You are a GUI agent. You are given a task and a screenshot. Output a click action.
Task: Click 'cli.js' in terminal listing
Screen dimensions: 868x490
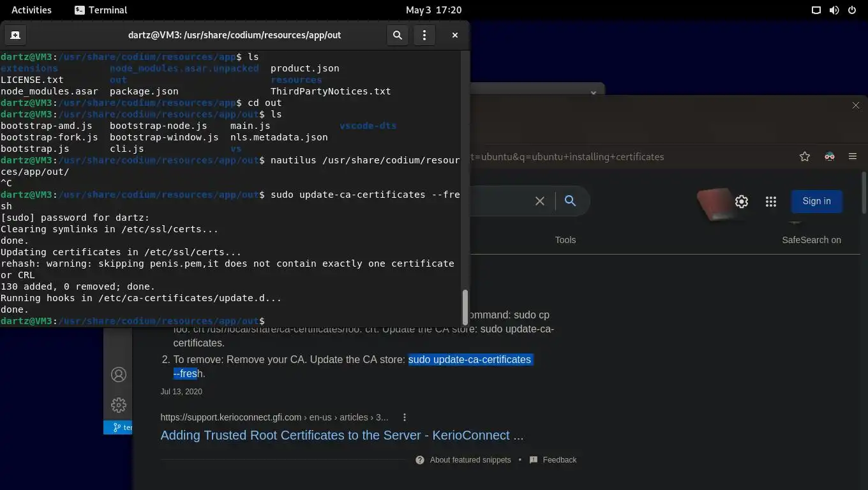127,149
